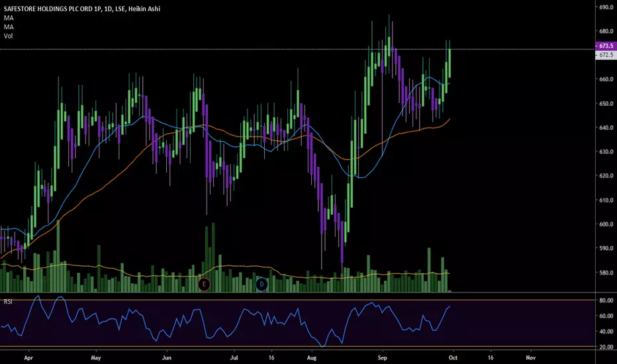The height and width of the screenshot is (364, 617).
Task: Click the 600.0 price axis label
Action: 606,224
